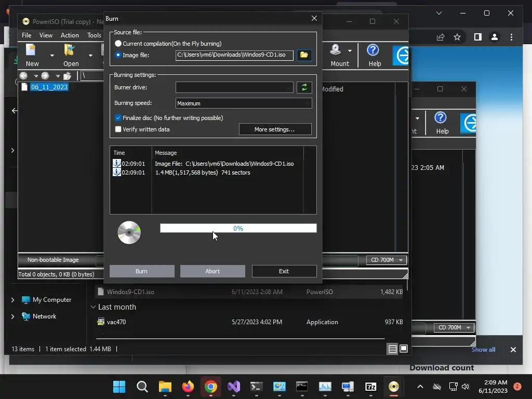Open Help in the rear PowerISO window

[442, 123]
